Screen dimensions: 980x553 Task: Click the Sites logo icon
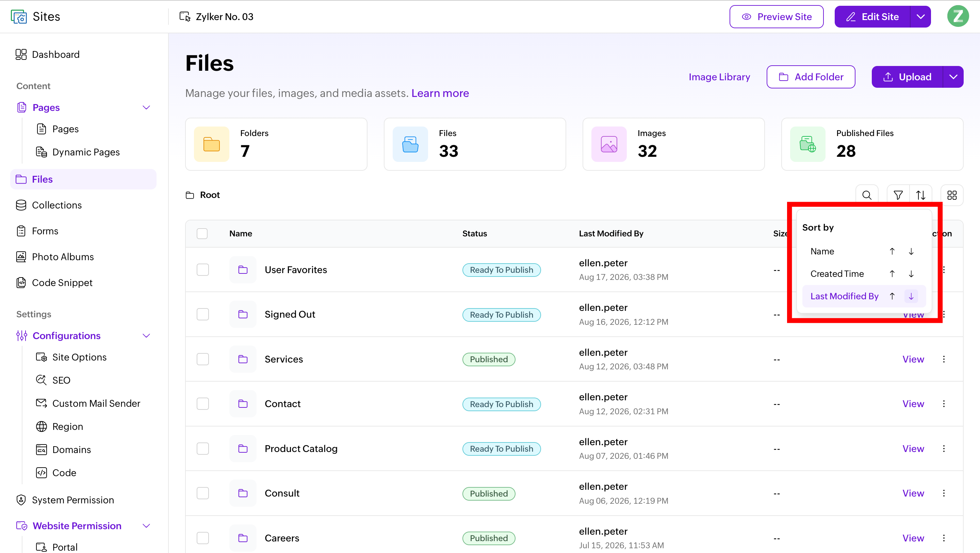[x=19, y=16]
